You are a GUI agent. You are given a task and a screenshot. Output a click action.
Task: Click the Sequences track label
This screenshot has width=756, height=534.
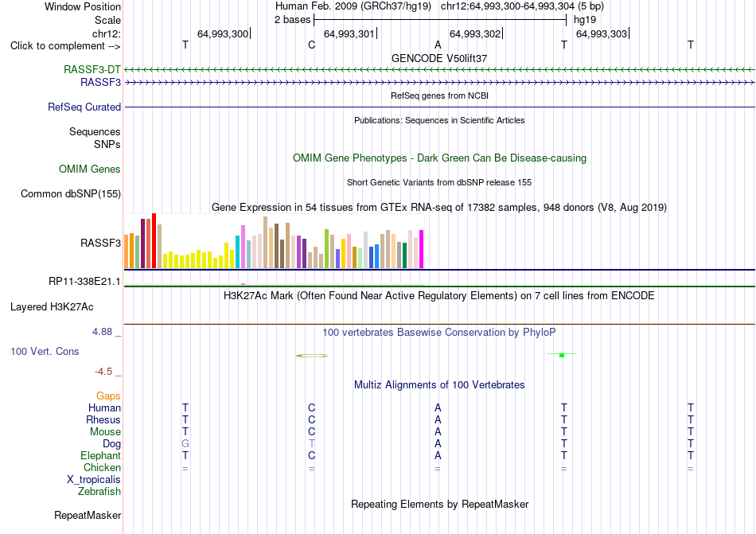95,131
